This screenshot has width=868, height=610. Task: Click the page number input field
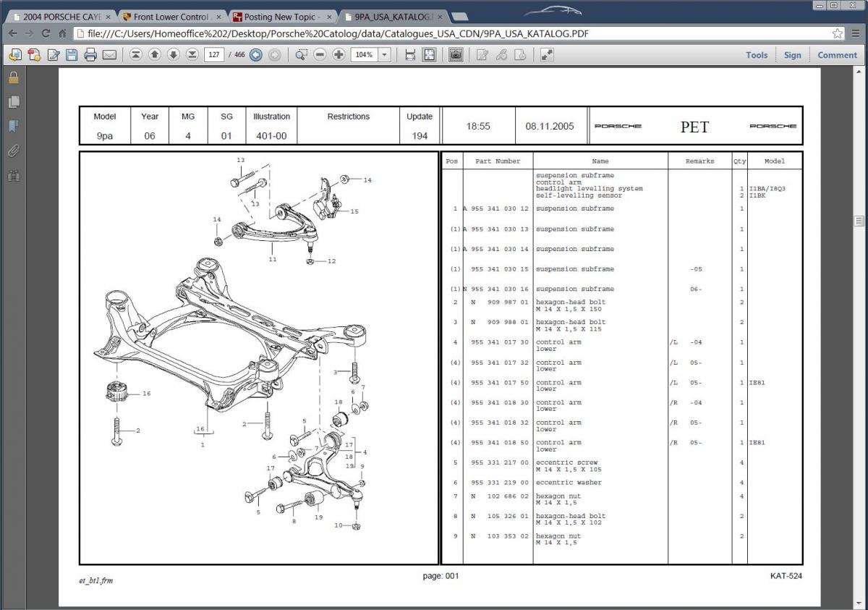click(x=214, y=55)
